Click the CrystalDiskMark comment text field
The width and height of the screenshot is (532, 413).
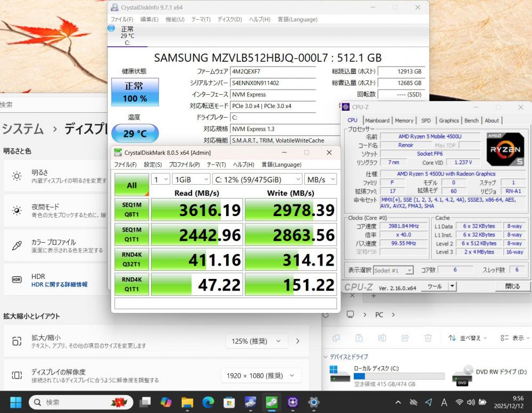click(225, 303)
